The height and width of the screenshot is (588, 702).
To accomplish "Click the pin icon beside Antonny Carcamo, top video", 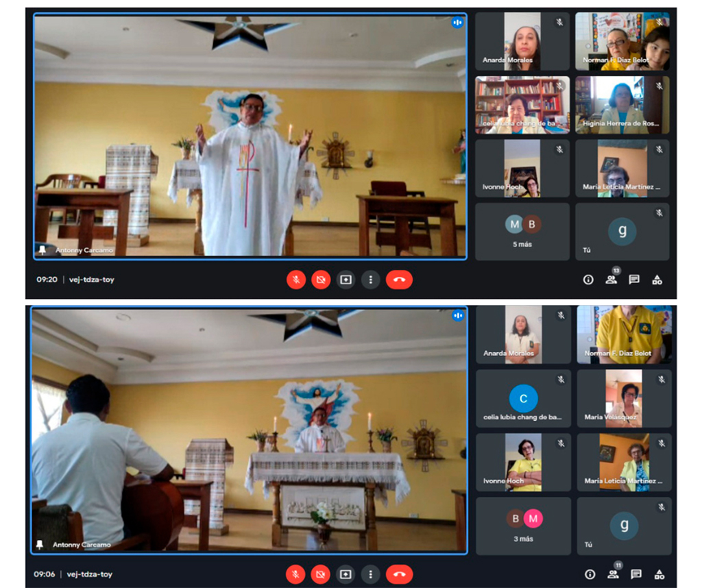I will pyautogui.click(x=43, y=250).
